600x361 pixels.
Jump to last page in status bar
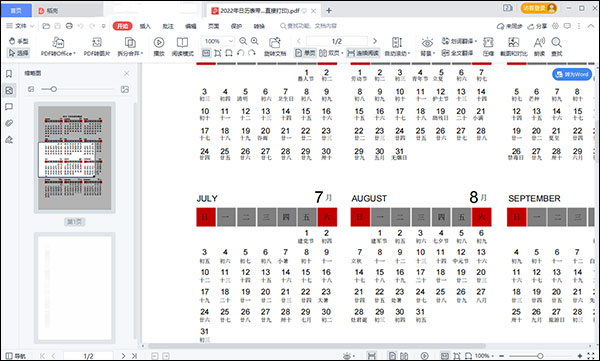click(x=134, y=356)
